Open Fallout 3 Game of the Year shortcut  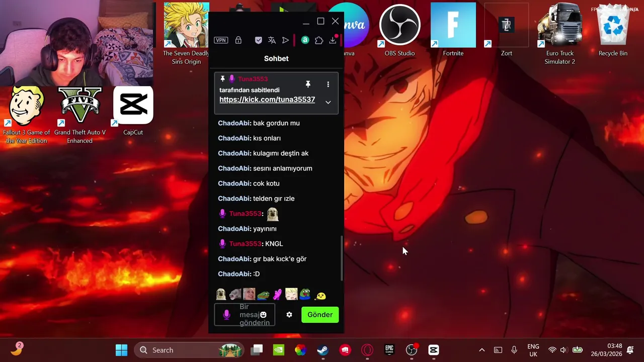tap(26, 115)
